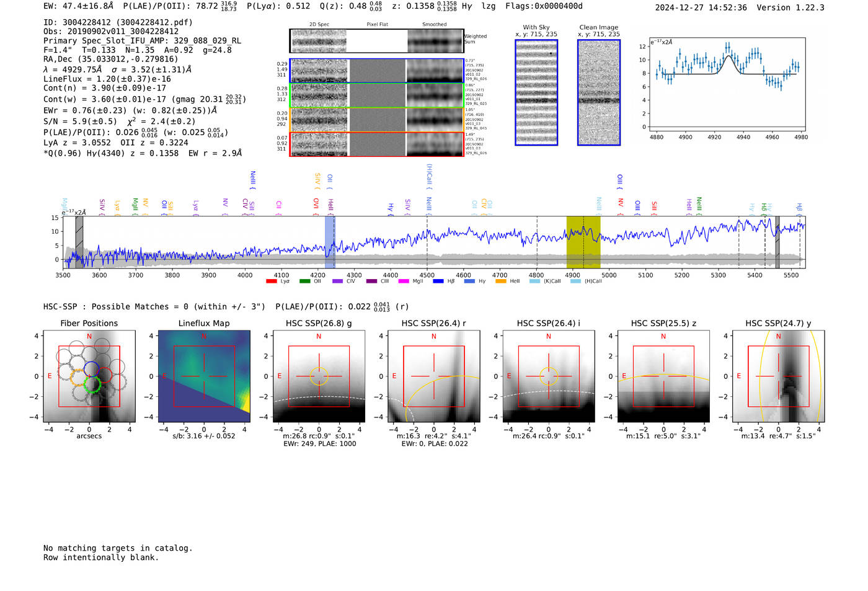
Task: Click the With Sky cutout image
Action: (536, 92)
